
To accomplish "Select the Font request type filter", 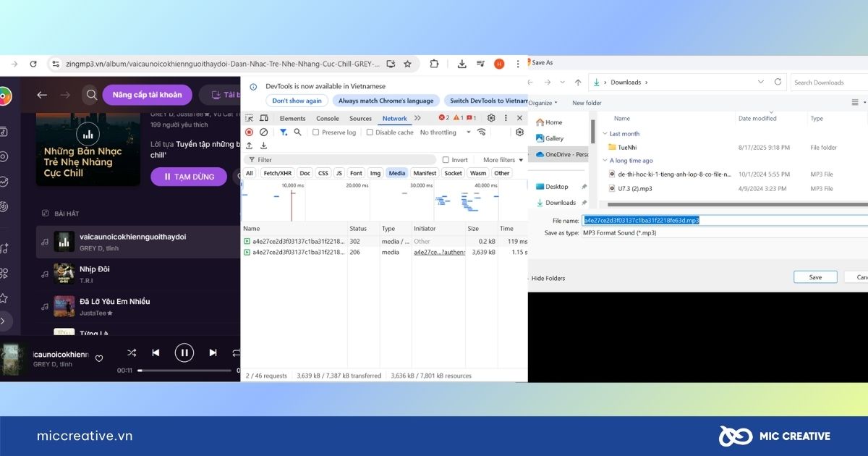I will 356,173.
